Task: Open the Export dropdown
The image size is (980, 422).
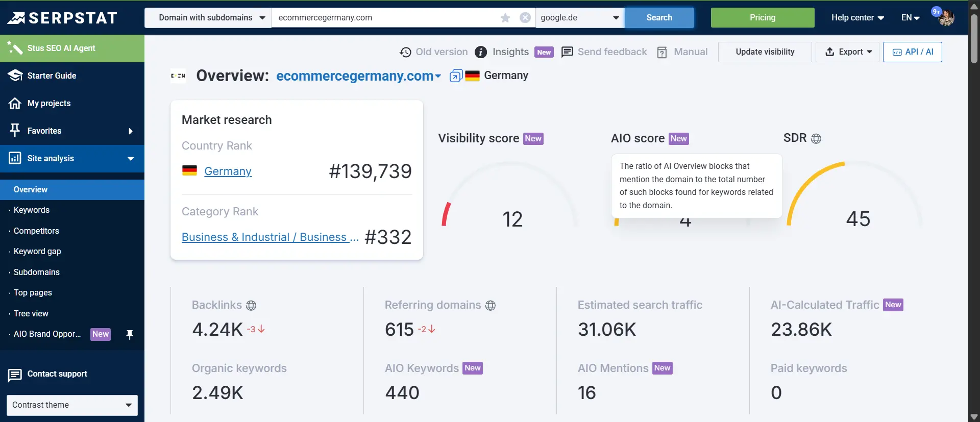Action: click(847, 52)
